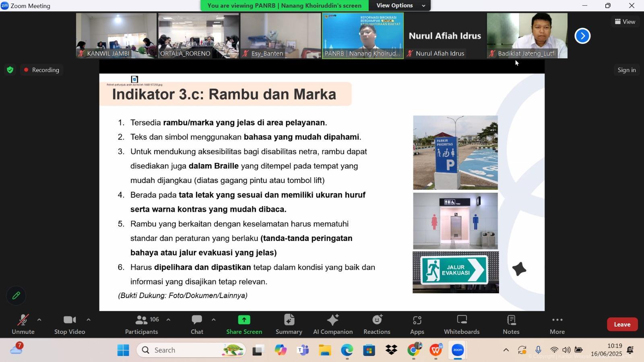This screenshot has height=362, width=644.
Task: Select Esy_Banten video thumbnail
Action: [281, 36]
